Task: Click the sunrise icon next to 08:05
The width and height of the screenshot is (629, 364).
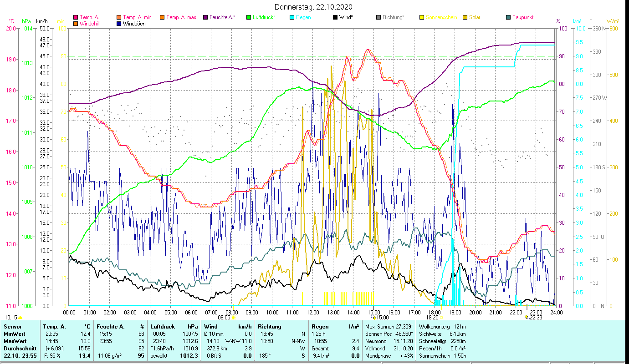Action: [x=233, y=318]
